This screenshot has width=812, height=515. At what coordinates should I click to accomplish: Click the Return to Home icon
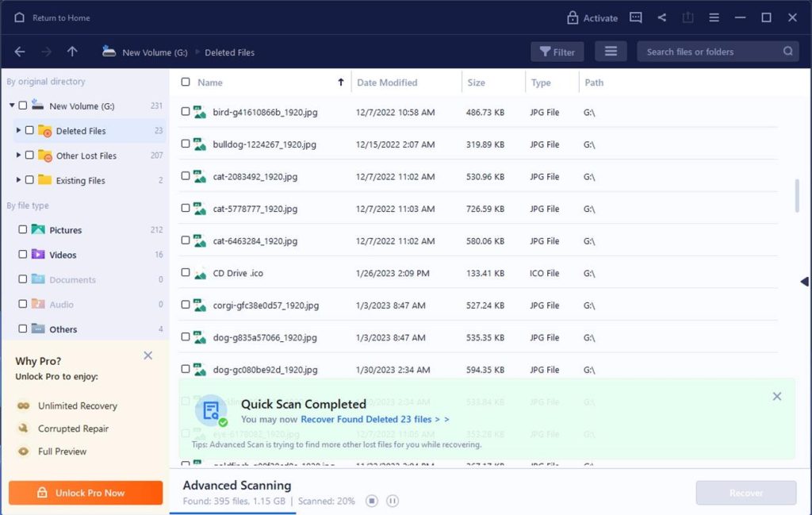point(19,17)
